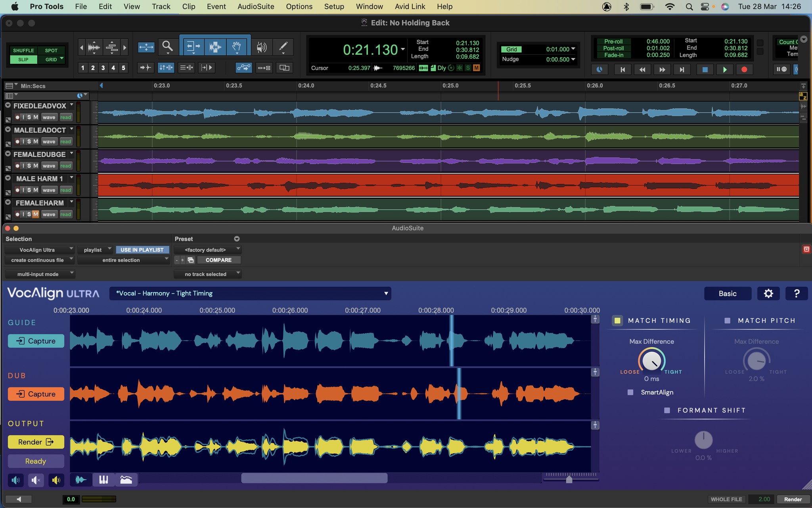Screen dimensions: 812x508
Task: Open the AudioSuite menu
Action: [x=256, y=6]
